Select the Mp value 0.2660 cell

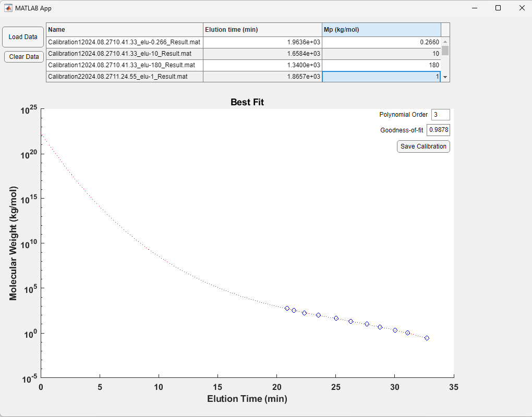[381, 42]
